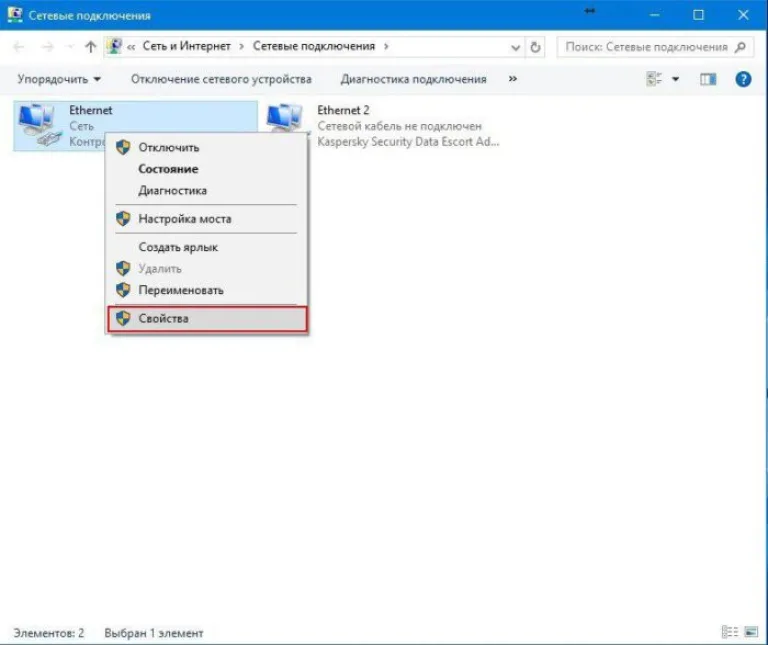Select the Ethernet adapter icon
This screenshot has width=768, height=645.
39,125
